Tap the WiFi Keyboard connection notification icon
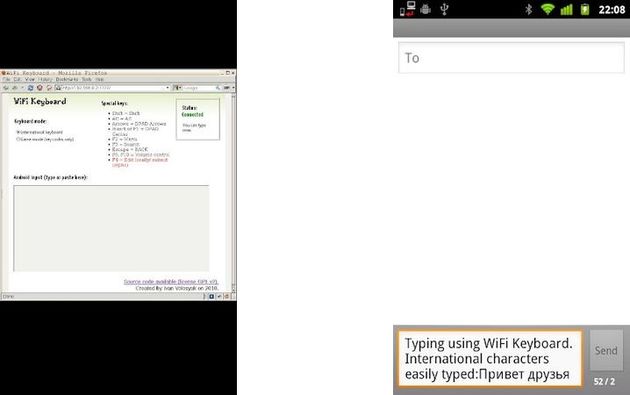Viewport: 630px width, 395px height. (x=407, y=9)
